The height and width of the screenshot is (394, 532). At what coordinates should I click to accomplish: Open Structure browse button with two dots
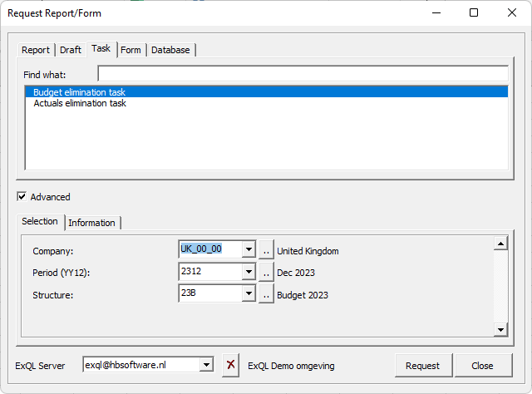[x=266, y=294]
